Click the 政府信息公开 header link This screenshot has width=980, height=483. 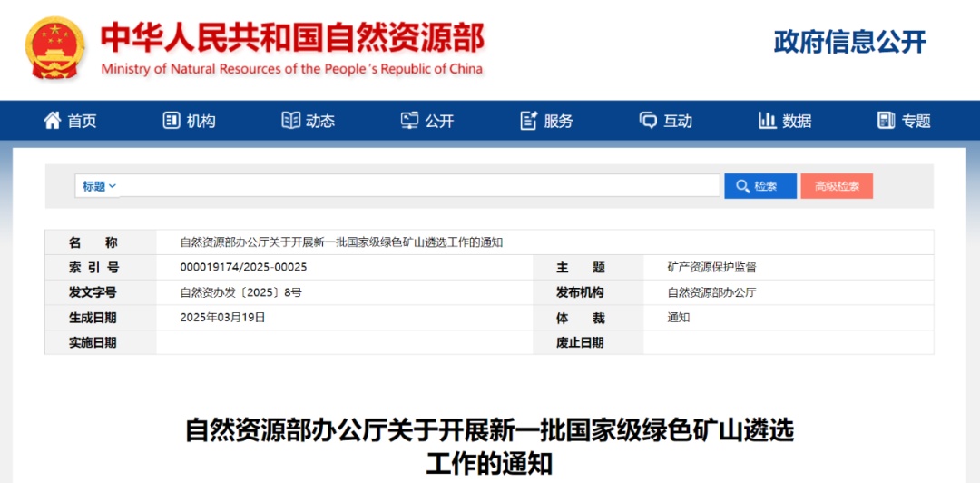849,42
